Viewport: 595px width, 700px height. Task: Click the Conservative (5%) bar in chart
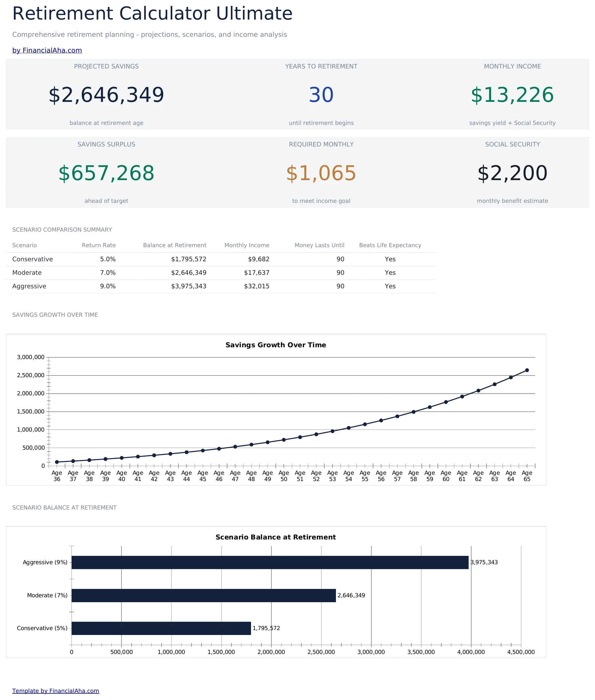point(161,628)
